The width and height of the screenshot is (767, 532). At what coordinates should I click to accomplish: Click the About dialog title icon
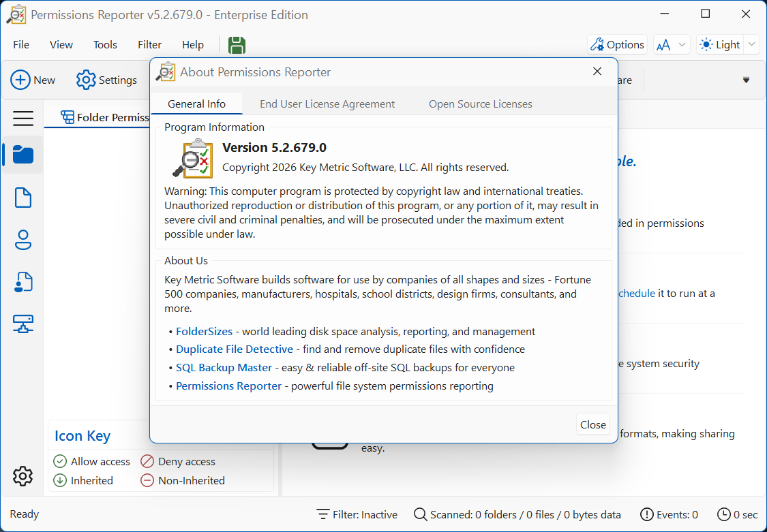(x=166, y=72)
